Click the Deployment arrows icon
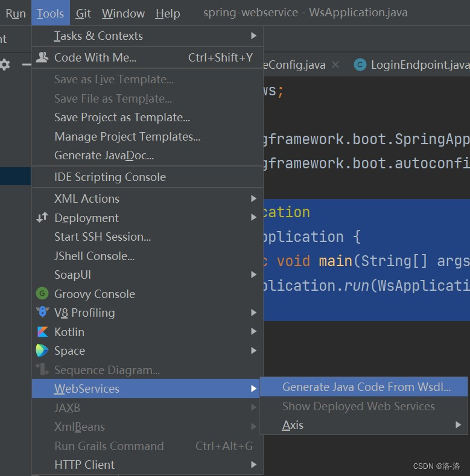470x476 pixels. pos(42,217)
